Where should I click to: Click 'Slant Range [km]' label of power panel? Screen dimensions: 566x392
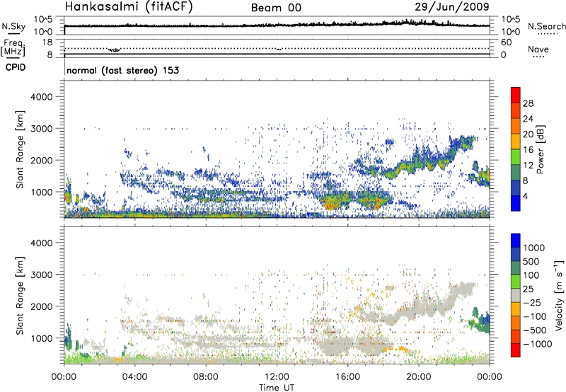(x=20, y=149)
